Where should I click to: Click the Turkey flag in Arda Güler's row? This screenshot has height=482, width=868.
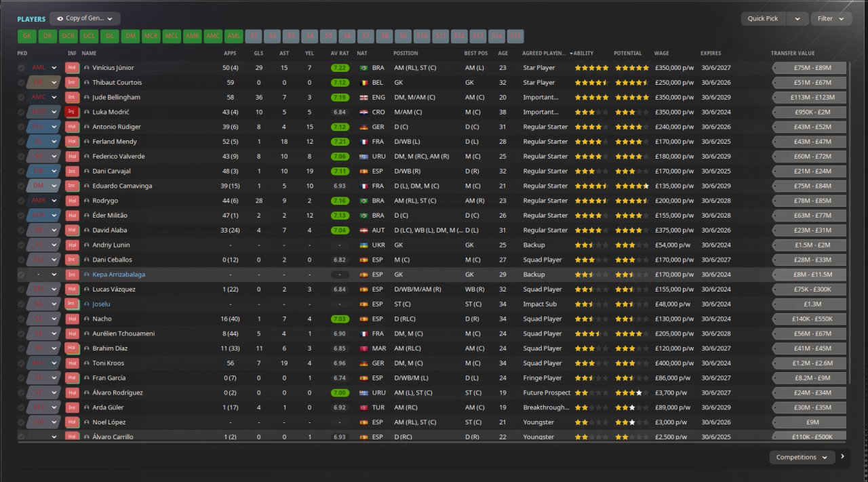pos(363,407)
